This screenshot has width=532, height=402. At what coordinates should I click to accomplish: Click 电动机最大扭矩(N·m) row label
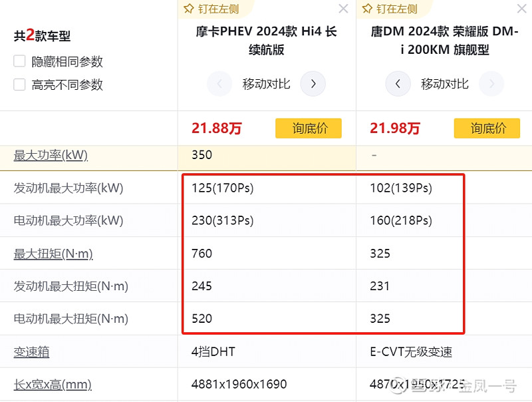pyautogui.click(x=71, y=319)
